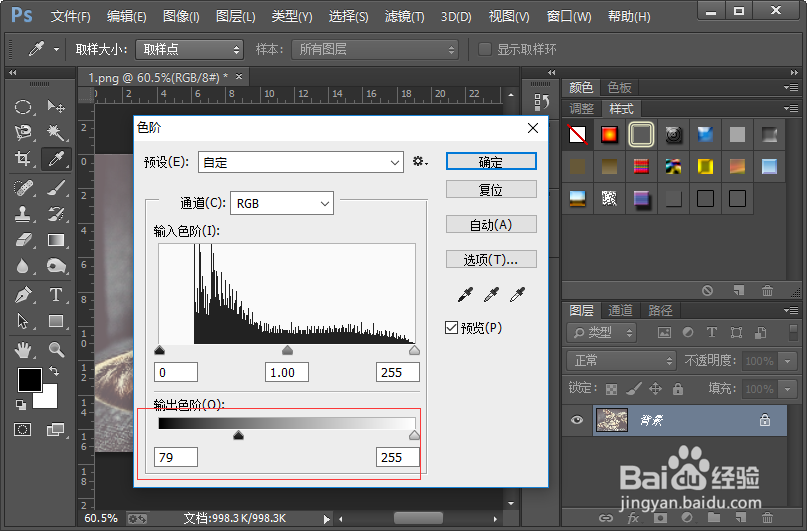Image resolution: width=807 pixels, height=531 pixels.
Task: Switch to the 色板 tab
Action: coord(620,87)
